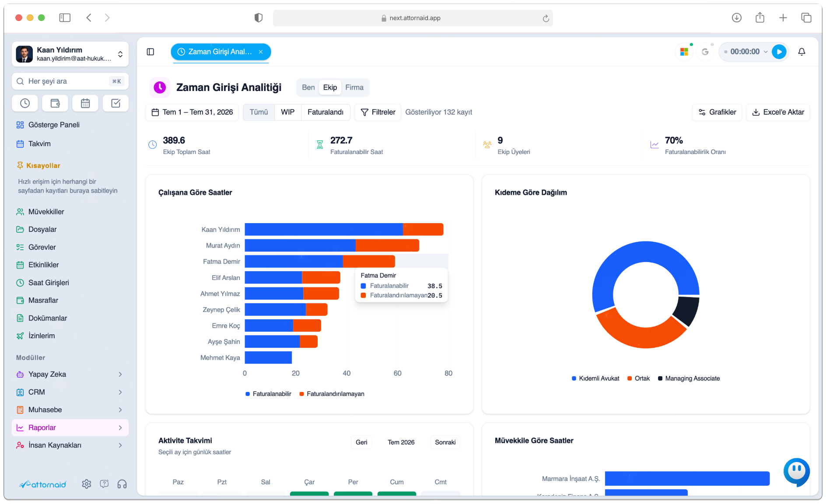Click the calendar quick-action icon
Image resolution: width=826 pixels, height=504 pixels.
point(85,103)
